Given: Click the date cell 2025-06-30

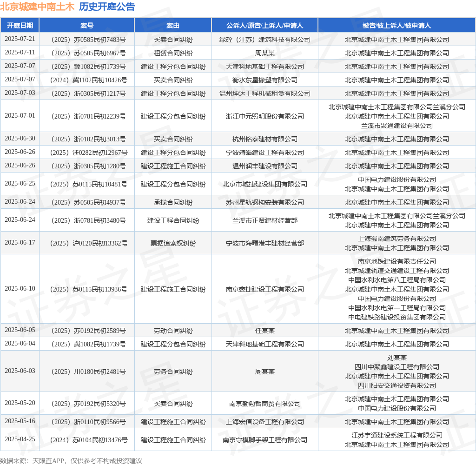Looking at the screenshot, I should [x=20, y=138].
